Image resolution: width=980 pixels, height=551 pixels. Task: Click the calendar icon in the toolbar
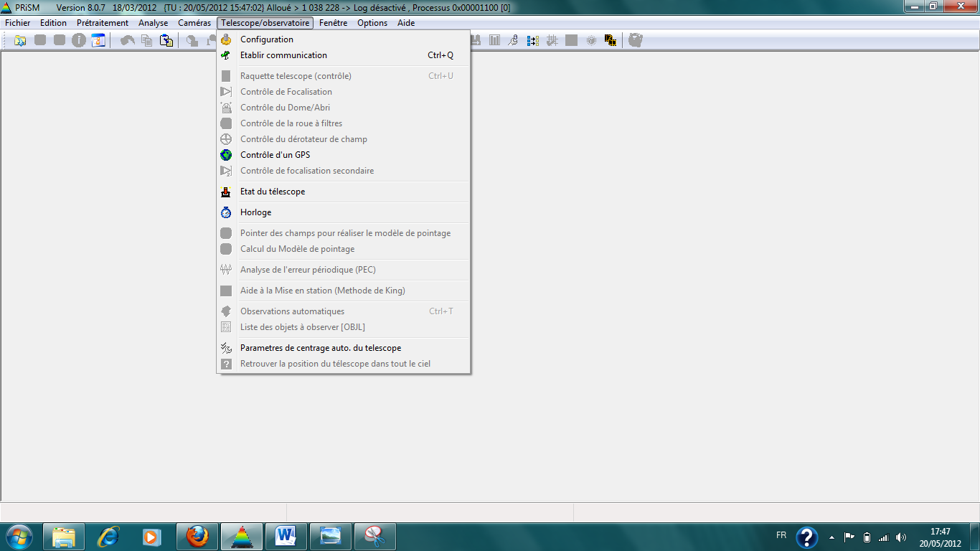98,40
